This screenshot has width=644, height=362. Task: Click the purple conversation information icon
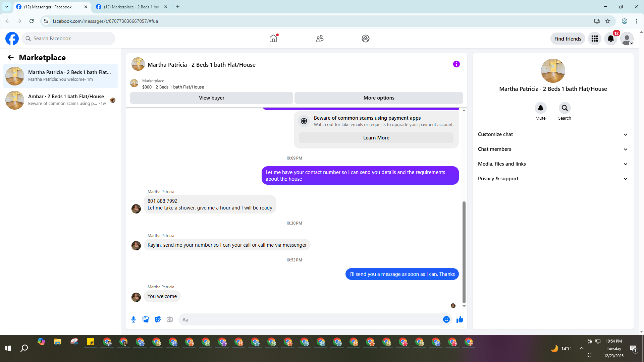pos(456,64)
